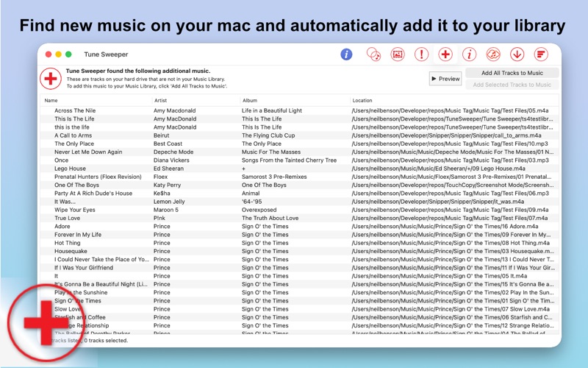Select the track 'Across The Nile'
The width and height of the screenshot is (588, 368).
[75, 110]
